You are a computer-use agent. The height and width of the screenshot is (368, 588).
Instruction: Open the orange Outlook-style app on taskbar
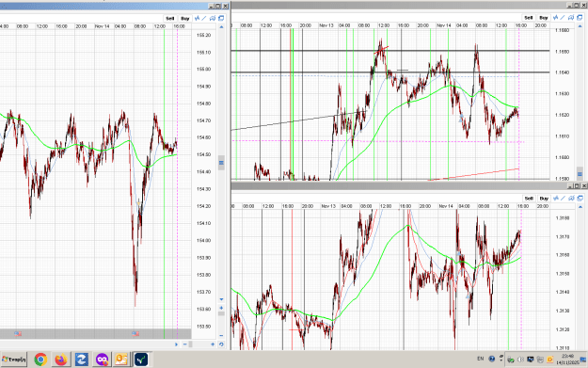[121, 360]
